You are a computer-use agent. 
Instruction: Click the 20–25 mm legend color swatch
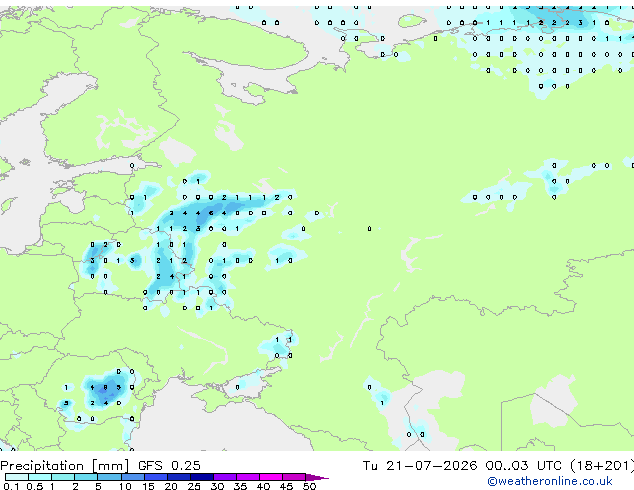[179, 477]
